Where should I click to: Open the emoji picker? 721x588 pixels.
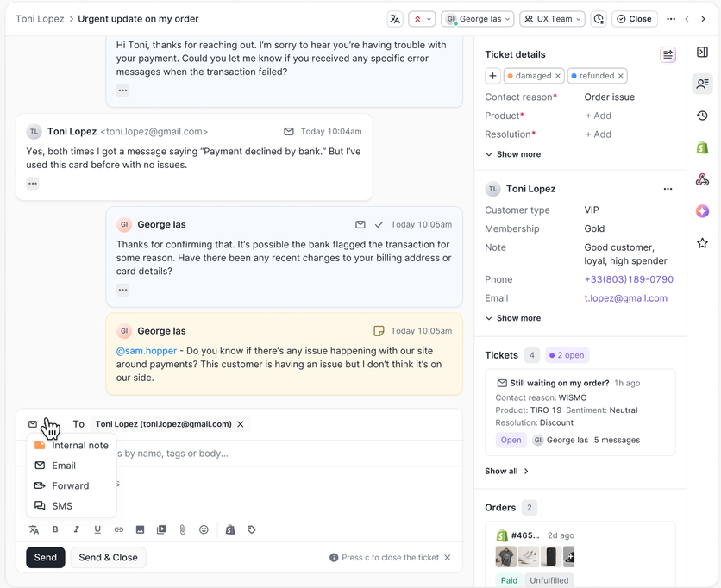[204, 529]
